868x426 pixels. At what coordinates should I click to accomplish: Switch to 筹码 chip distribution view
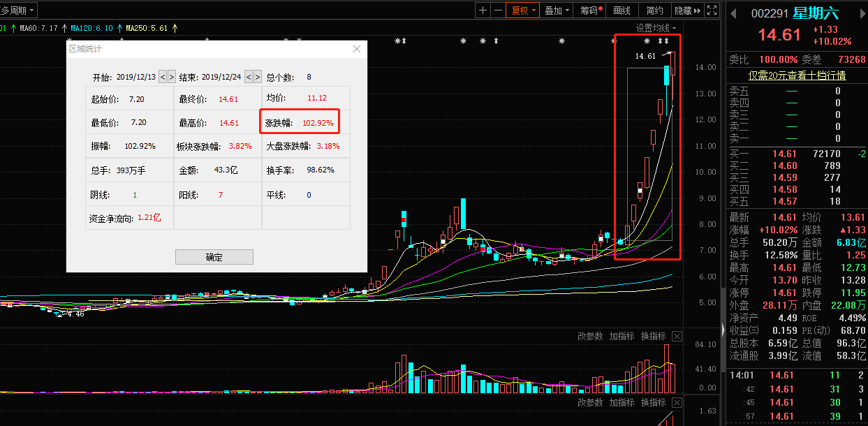591,10
